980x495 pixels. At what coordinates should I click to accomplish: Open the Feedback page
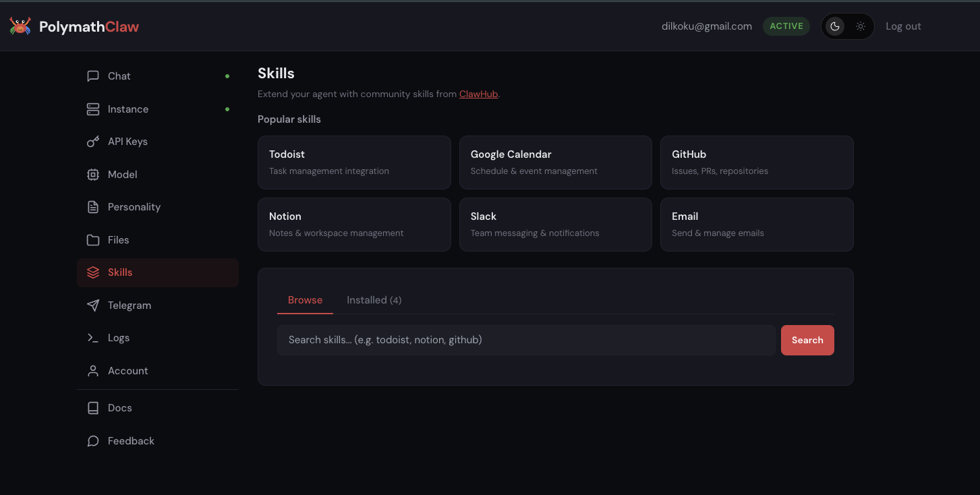[x=158, y=441]
